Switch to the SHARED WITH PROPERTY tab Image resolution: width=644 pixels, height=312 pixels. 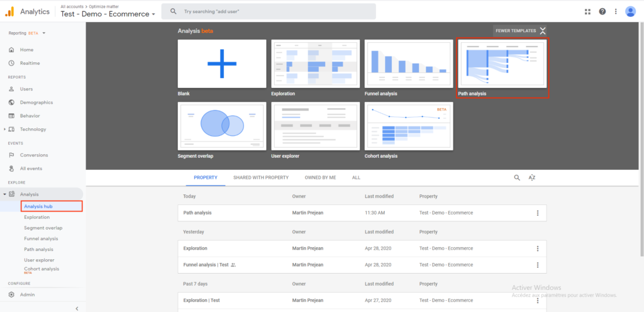click(261, 178)
